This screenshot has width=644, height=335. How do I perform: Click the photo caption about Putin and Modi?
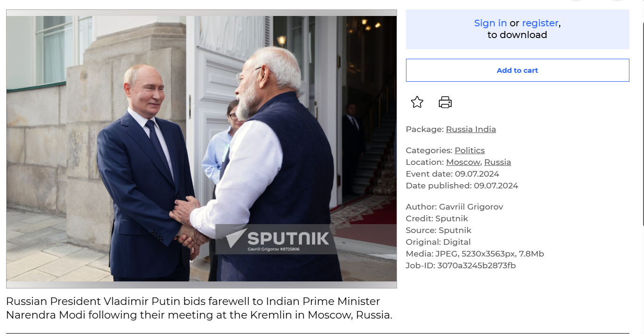199,308
